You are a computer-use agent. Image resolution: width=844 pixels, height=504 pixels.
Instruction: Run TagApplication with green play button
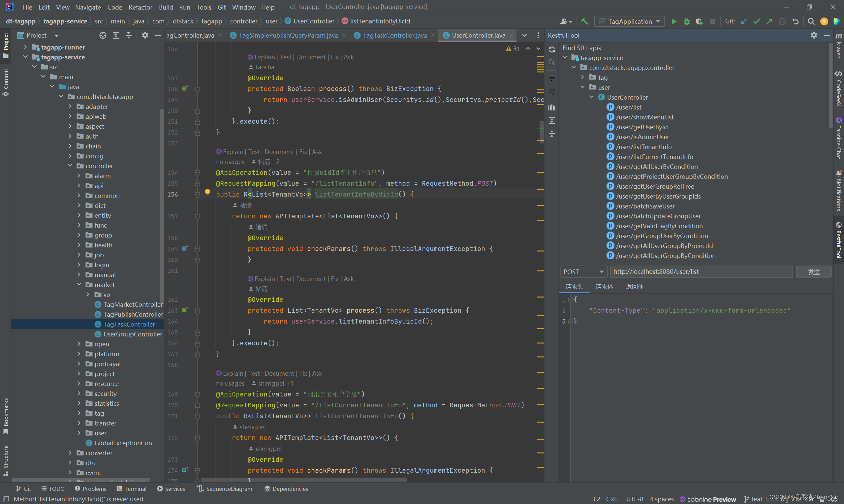(674, 21)
